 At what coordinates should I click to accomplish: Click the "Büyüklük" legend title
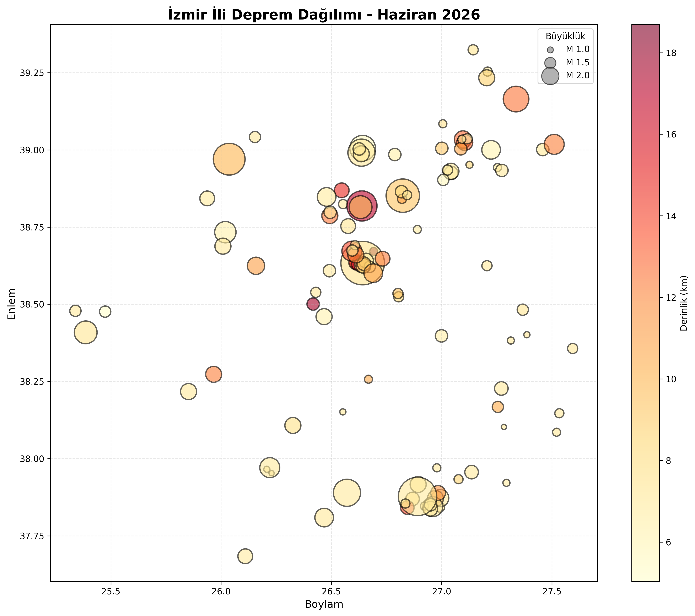[x=565, y=36]
